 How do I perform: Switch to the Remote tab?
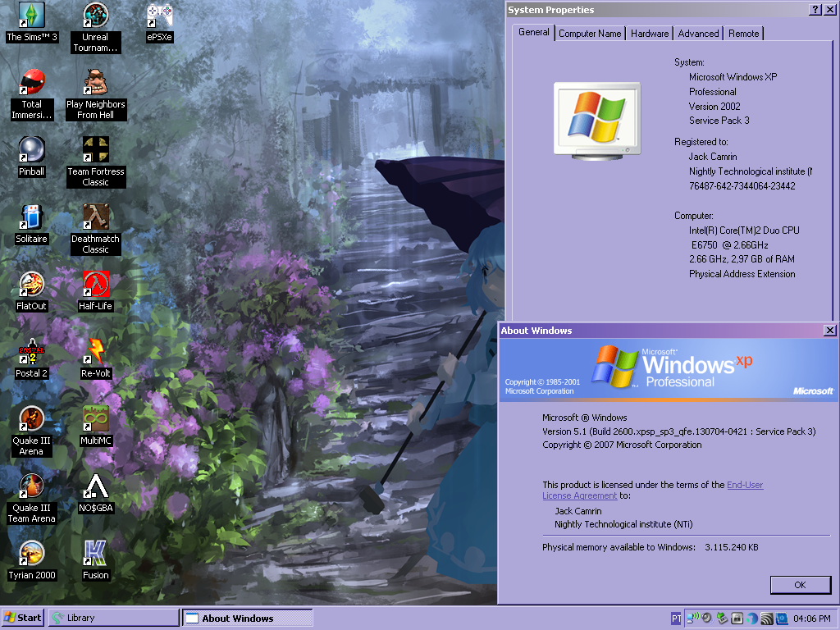click(x=743, y=34)
